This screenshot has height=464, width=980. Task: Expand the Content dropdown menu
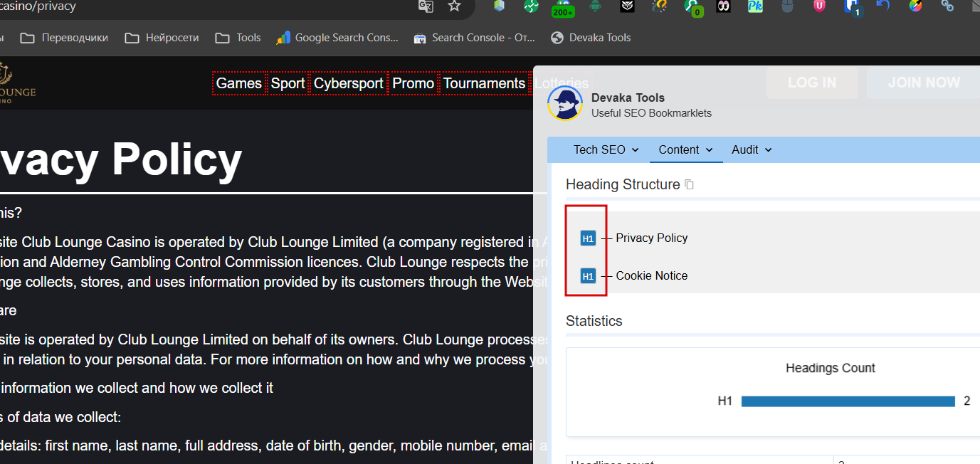(686, 149)
